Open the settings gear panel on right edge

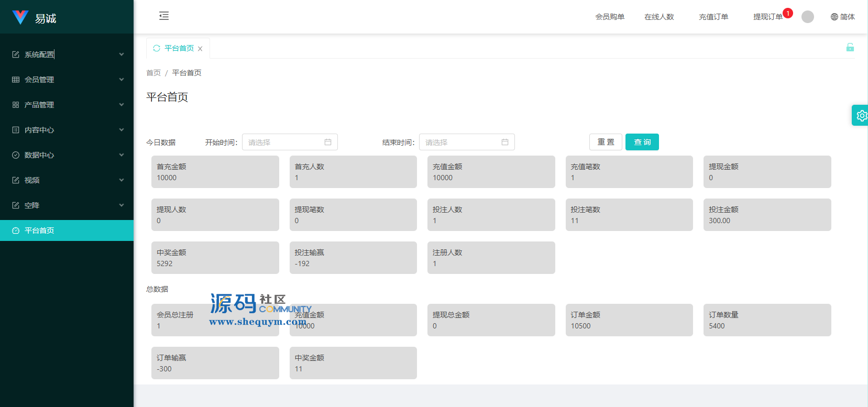point(861,115)
